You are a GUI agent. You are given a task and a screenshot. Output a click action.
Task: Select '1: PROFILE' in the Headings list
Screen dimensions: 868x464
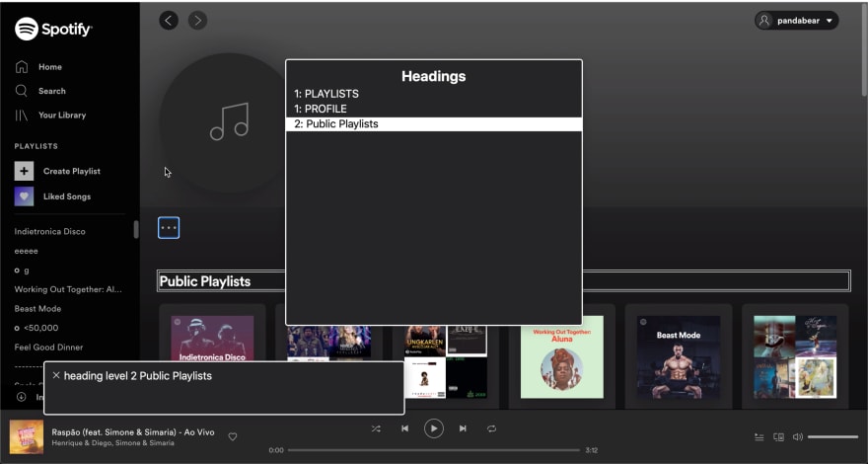433,110
